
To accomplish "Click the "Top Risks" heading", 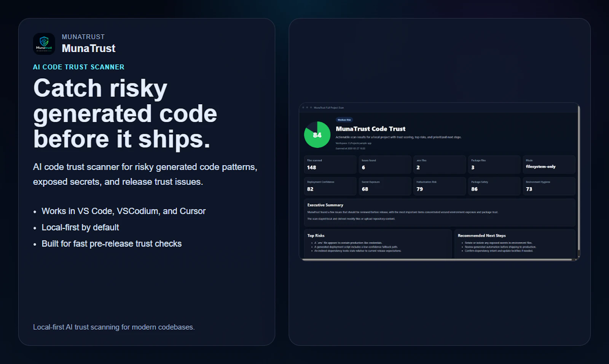I will (x=316, y=235).
